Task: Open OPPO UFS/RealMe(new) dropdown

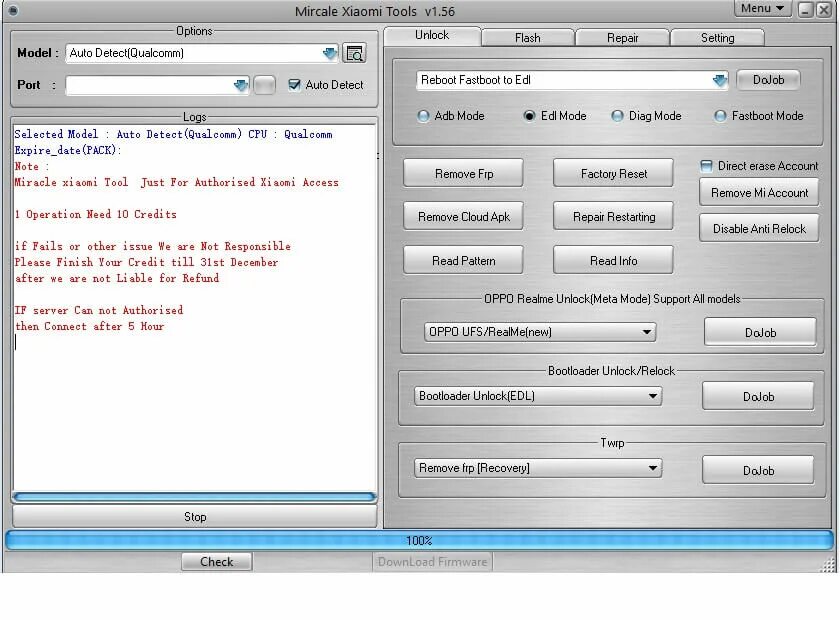Action: 540,332
